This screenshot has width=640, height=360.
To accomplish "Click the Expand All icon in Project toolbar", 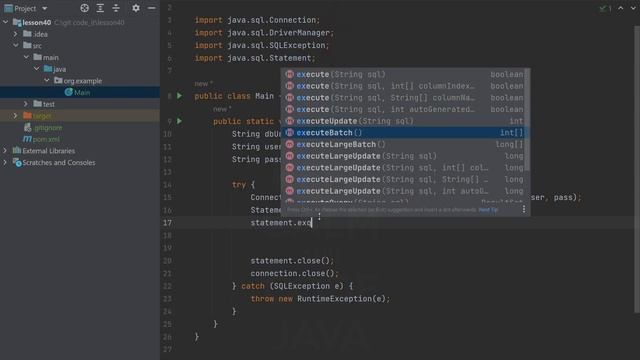I will pos(100,8).
